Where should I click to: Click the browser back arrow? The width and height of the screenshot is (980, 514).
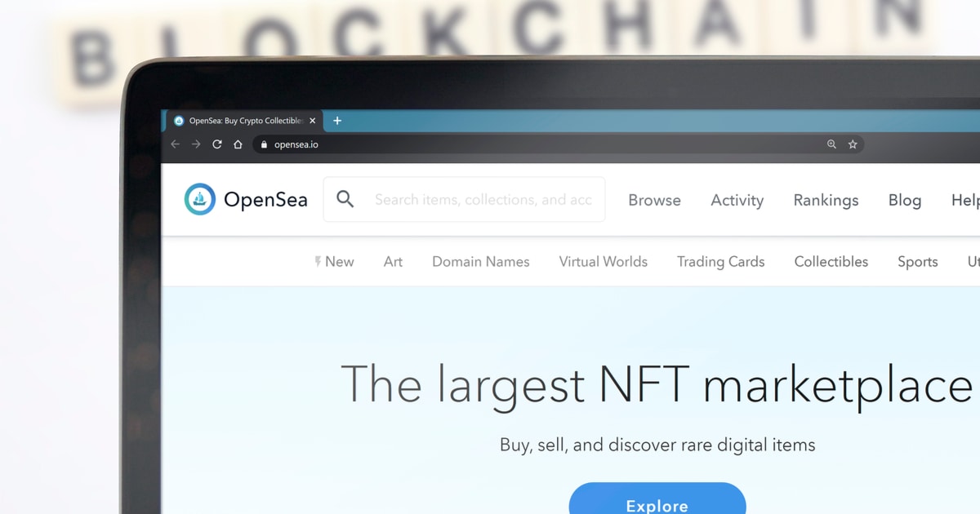175,144
